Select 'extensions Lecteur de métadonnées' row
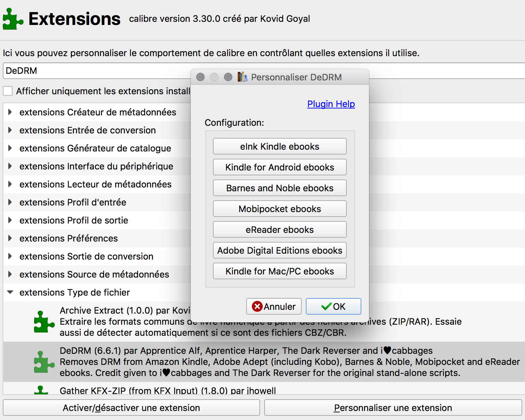The image size is (525, 420). tap(97, 184)
